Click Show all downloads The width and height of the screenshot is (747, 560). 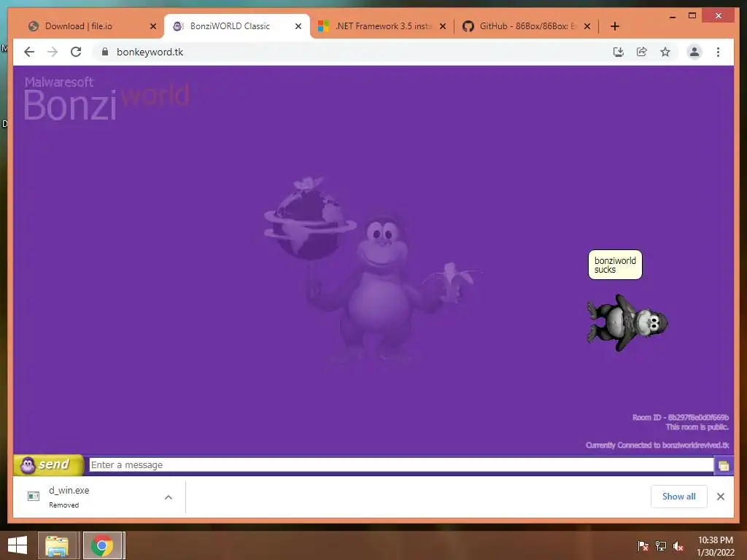pos(678,496)
